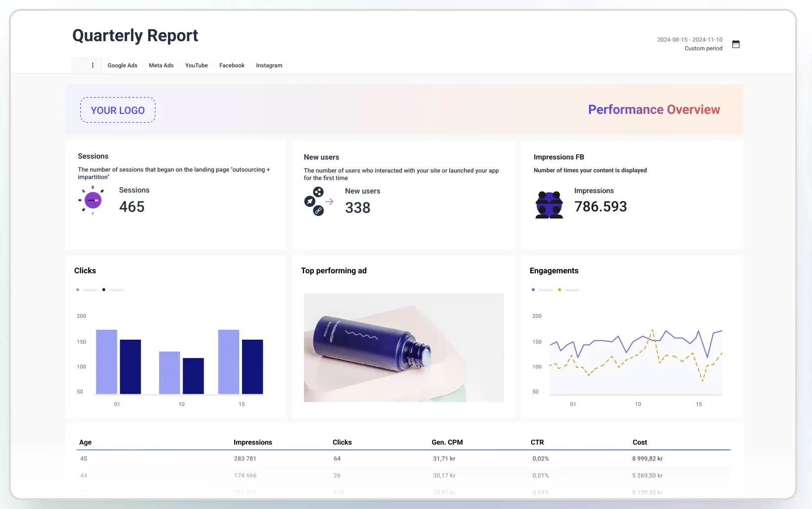Toggle the light purple Clicks legend series
The width and height of the screenshot is (812, 509).
click(87, 290)
